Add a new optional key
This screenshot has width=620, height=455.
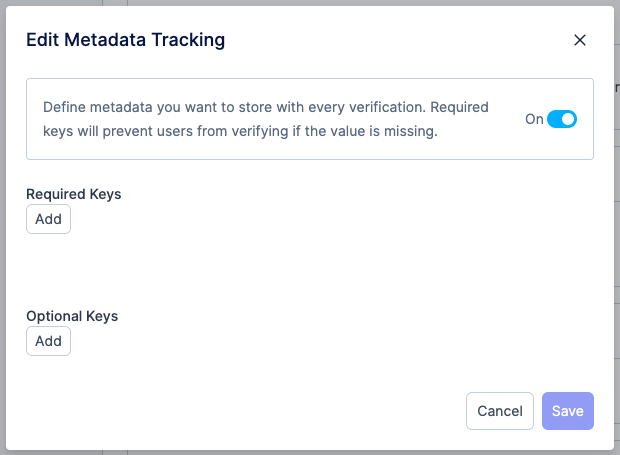click(48, 341)
